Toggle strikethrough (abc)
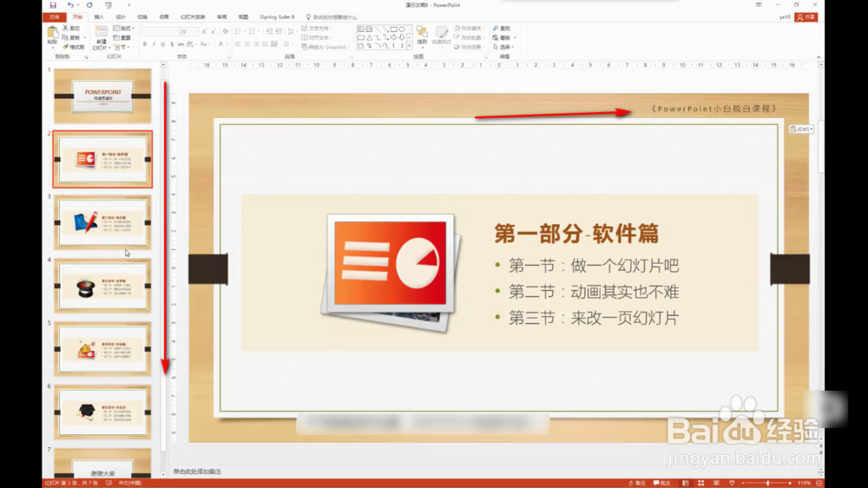Screen dimensions: 868x488 (x=181, y=44)
